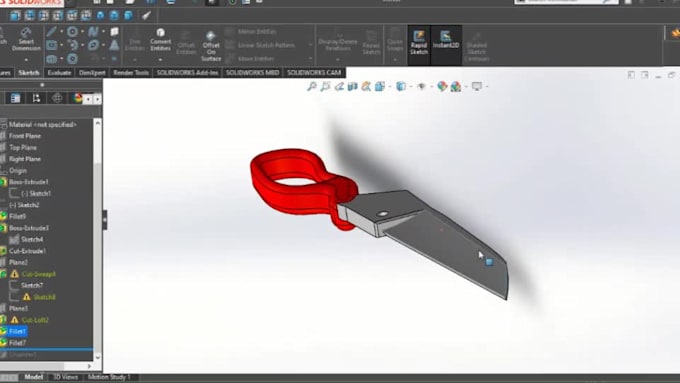Select the Cut-Sweep4 warning feature
This screenshot has width=680, height=383.
[38, 274]
